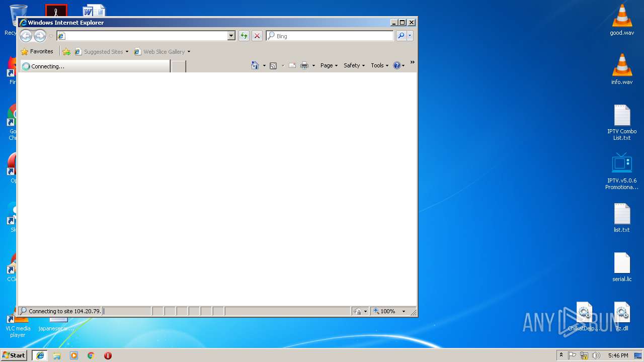Viewport: 644px width, 362px height.
Task: Add page to Favorites bar icon
Action: [66, 51]
